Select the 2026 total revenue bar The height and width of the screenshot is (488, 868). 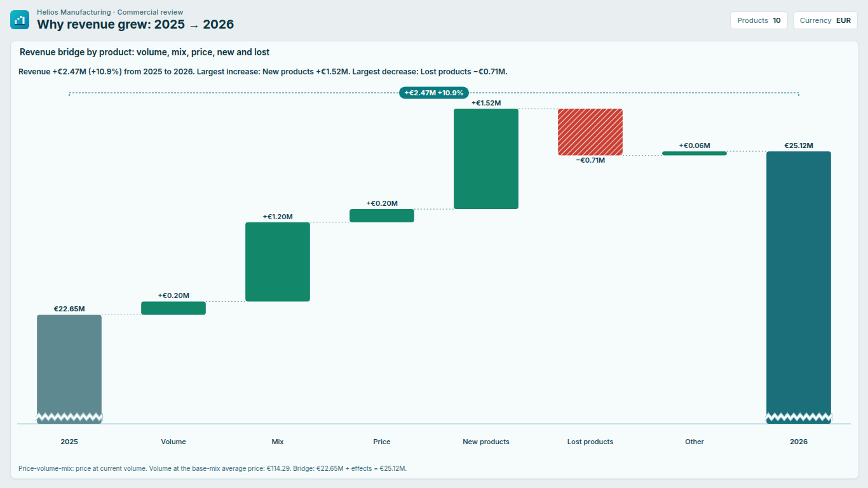(x=799, y=287)
